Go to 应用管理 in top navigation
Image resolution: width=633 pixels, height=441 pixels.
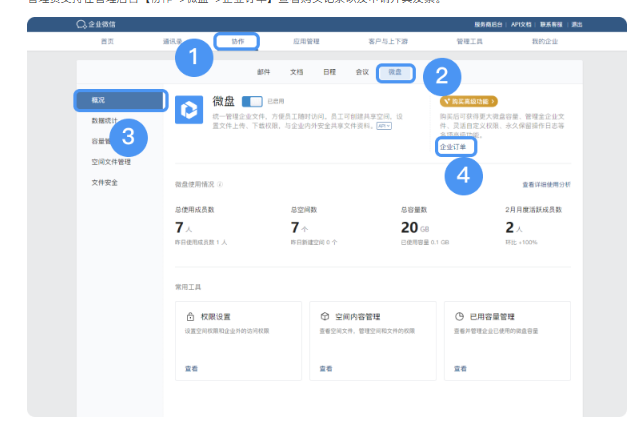pos(306,41)
